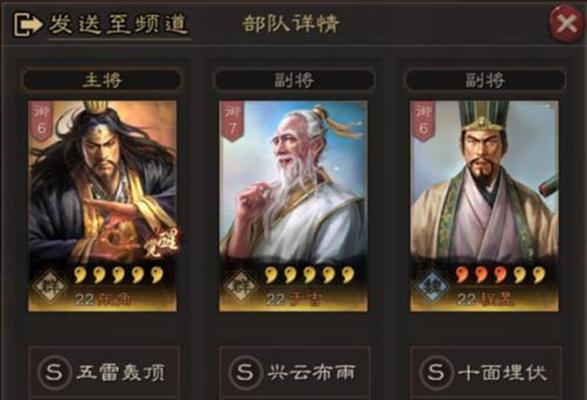Select the 主将 slot header
The image size is (587, 400).
pyautogui.click(x=102, y=80)
